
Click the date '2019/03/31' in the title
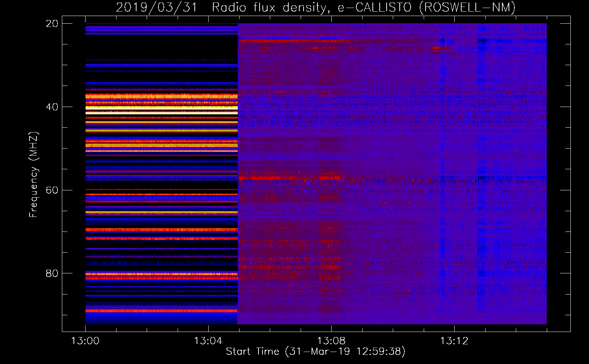click(x=157, y=7)
